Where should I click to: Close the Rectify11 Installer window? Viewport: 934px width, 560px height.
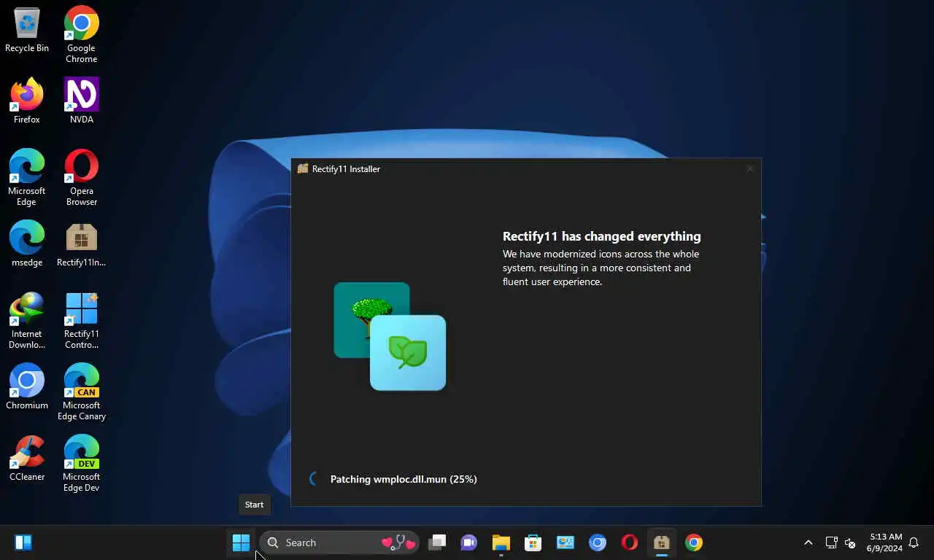(x=749, y=168)
